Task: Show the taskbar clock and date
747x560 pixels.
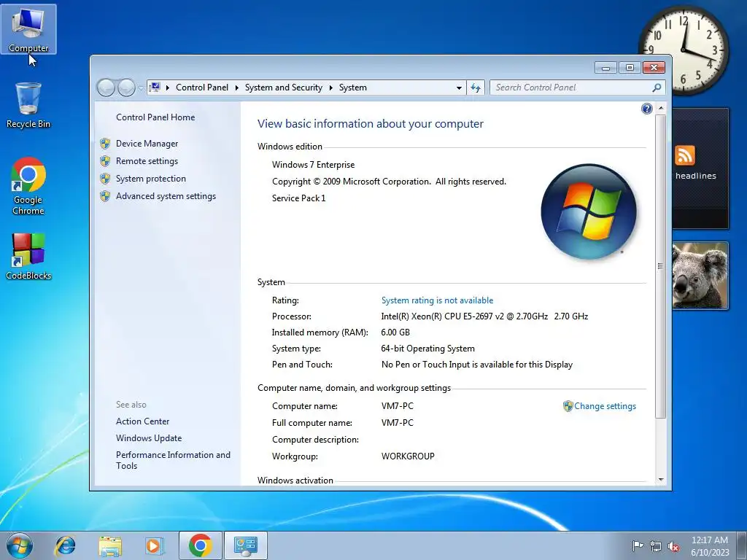Action: click(710, 545)
